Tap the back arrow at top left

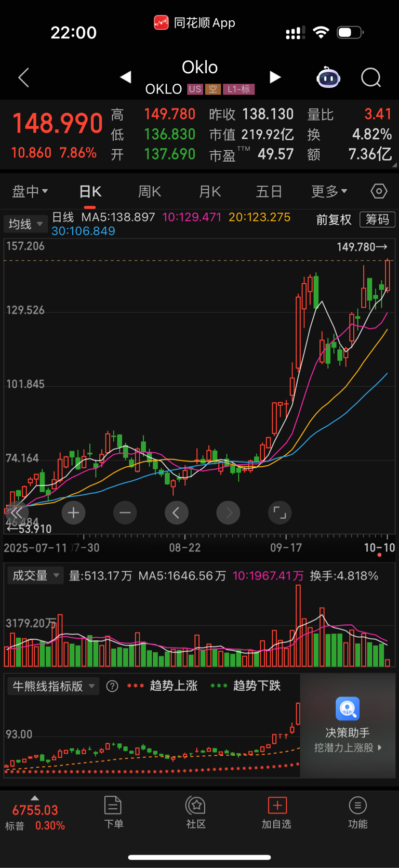point(23,78)
